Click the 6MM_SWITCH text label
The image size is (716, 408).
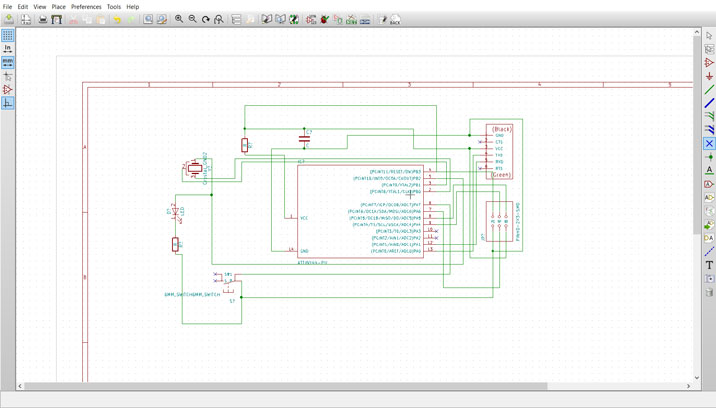(x=192, y=295)
